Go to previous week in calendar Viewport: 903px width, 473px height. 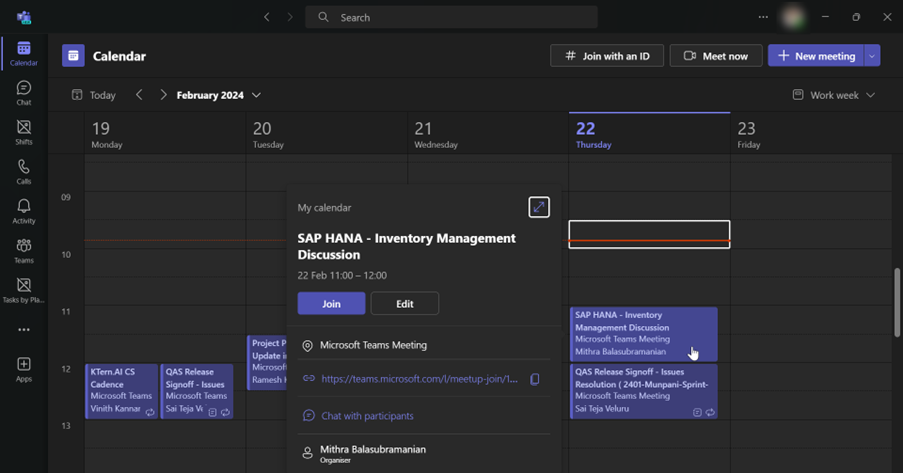pyautogui.click(x=139, y=95)
